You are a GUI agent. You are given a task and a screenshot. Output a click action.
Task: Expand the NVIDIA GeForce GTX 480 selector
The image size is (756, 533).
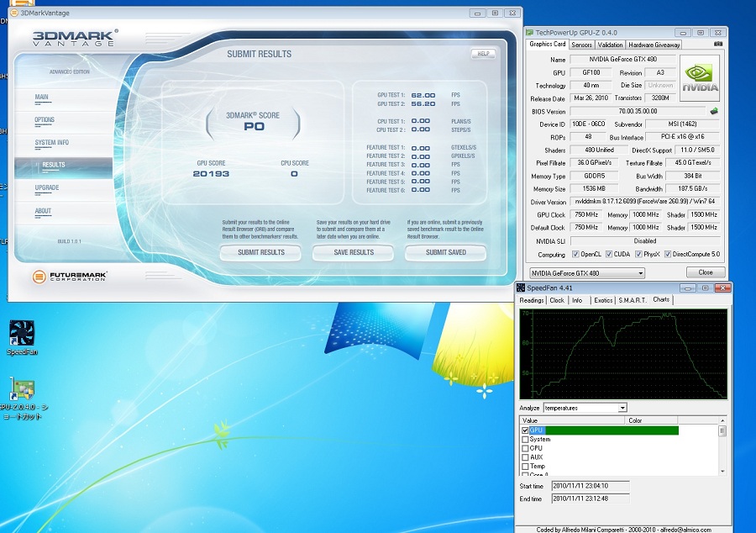[x=640, y=273]
